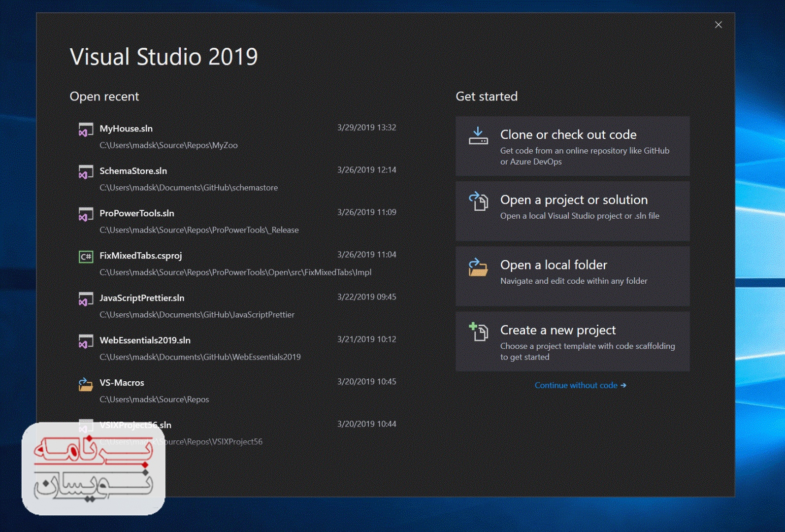Click the open local folder icon
The image size is (785, 532).
pos(478,266)
